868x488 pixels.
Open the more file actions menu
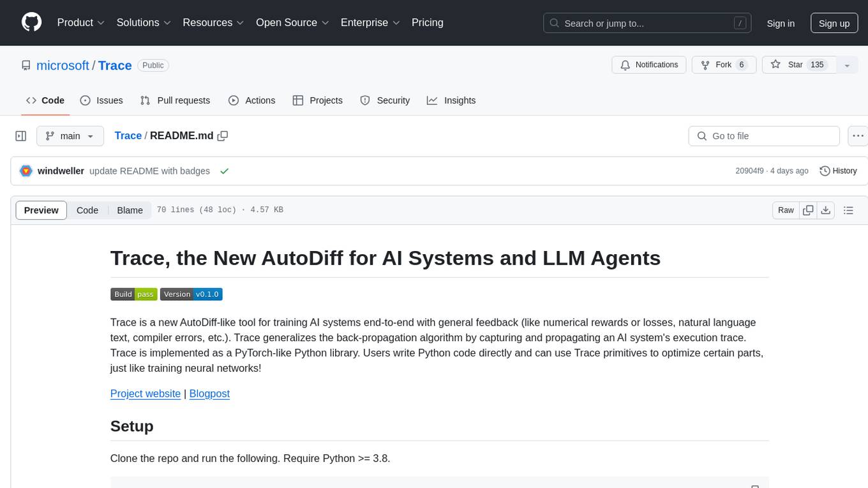(858, 136)
